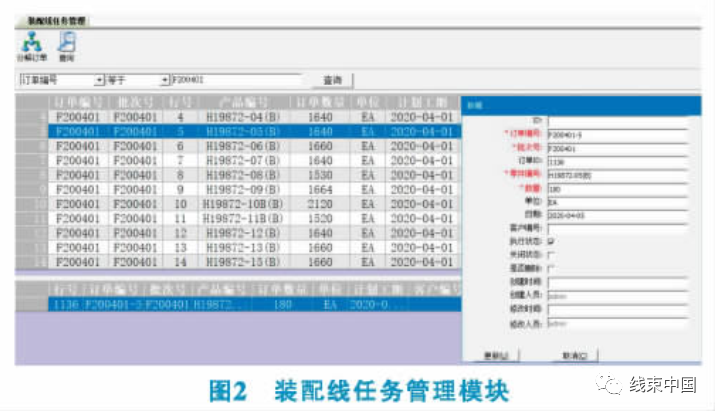Click the 批次号 column header in upper table
The height and width of the screenshot is (415, 719).
(x=136, y=102)
